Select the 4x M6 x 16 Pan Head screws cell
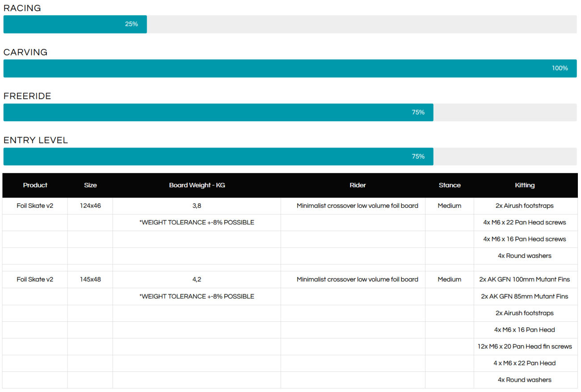Screen dimensions: 581x392 click(x=525, y=239)
